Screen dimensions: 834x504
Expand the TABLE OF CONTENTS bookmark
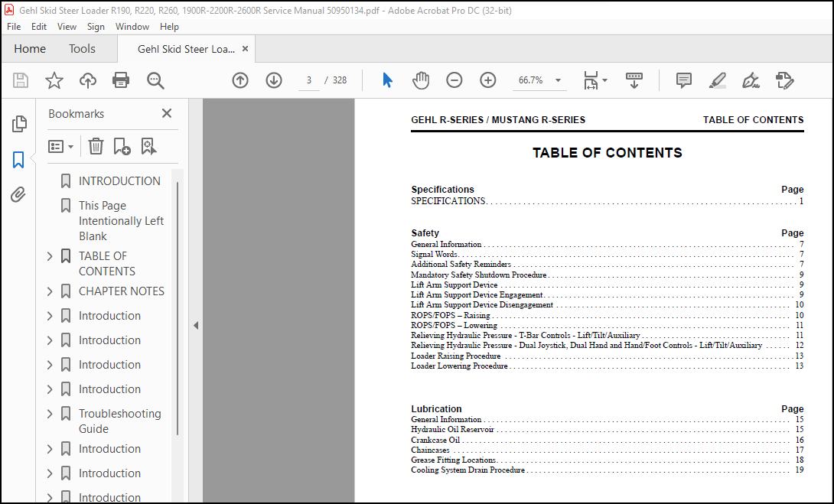point(50,256)
